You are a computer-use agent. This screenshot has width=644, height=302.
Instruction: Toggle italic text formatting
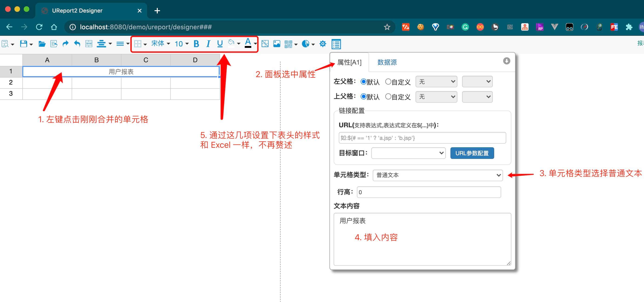coord(208,44)
